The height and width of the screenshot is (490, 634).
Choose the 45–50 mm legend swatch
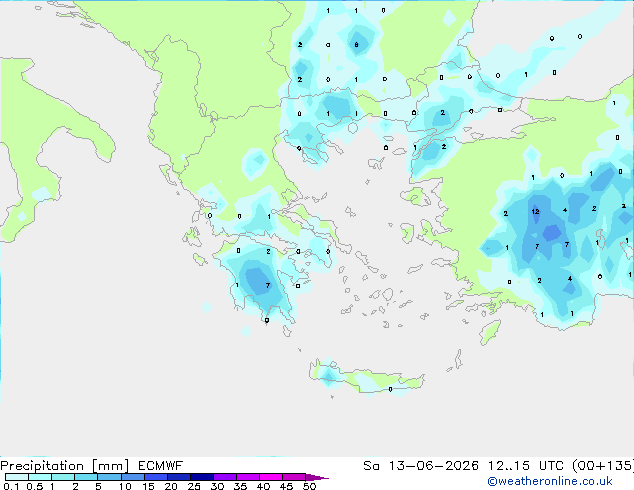tap(294, 477)
